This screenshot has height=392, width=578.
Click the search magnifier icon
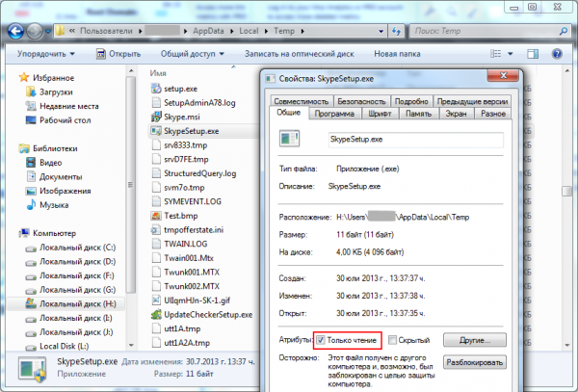564,32
